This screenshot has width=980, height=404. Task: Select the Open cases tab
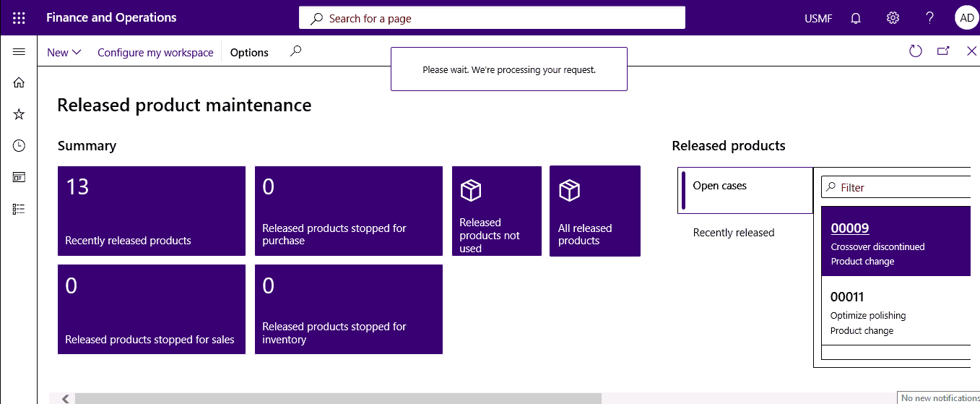click(745, 191)
